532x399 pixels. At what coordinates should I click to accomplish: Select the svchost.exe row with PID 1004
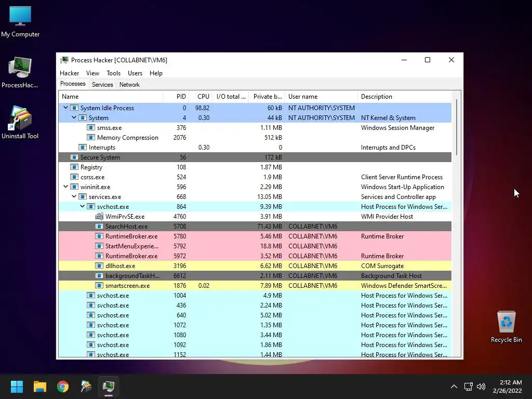(x=255, y=295)
